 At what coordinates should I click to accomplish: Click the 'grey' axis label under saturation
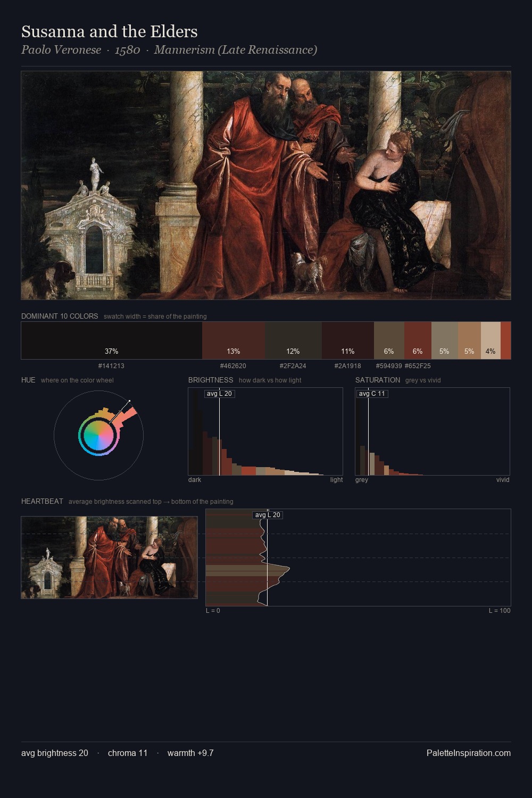click(362, 480)
